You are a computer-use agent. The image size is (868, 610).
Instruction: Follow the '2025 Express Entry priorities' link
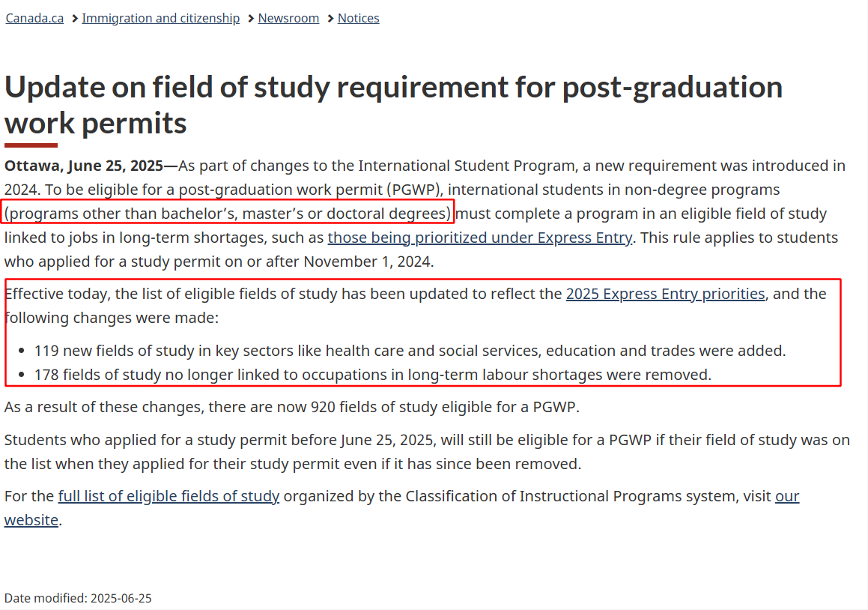[665, 294]
